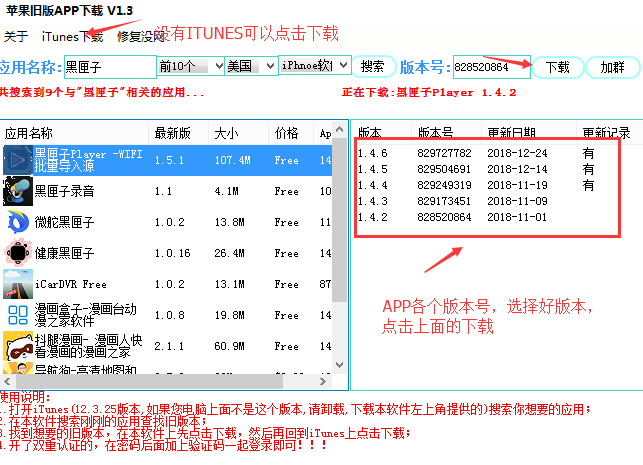Click the app list vertical scrollbar thumb

tap(340, 220)
